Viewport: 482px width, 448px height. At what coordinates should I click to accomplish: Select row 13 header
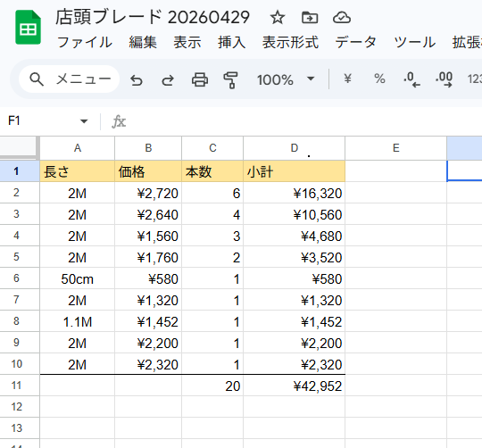(20, 428)
